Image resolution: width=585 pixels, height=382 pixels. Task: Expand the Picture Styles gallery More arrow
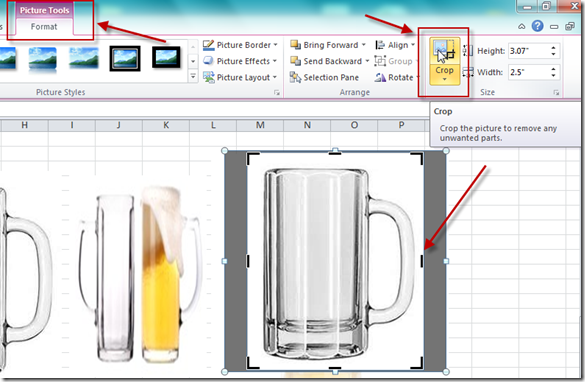(193, 76)
